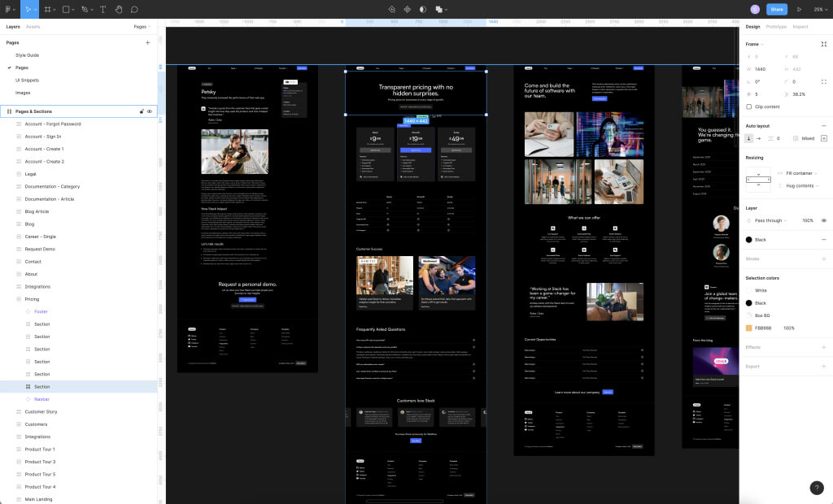The image size is (833, 504).
Task: Open the Figma main menu
Action: tap(7, 9)
